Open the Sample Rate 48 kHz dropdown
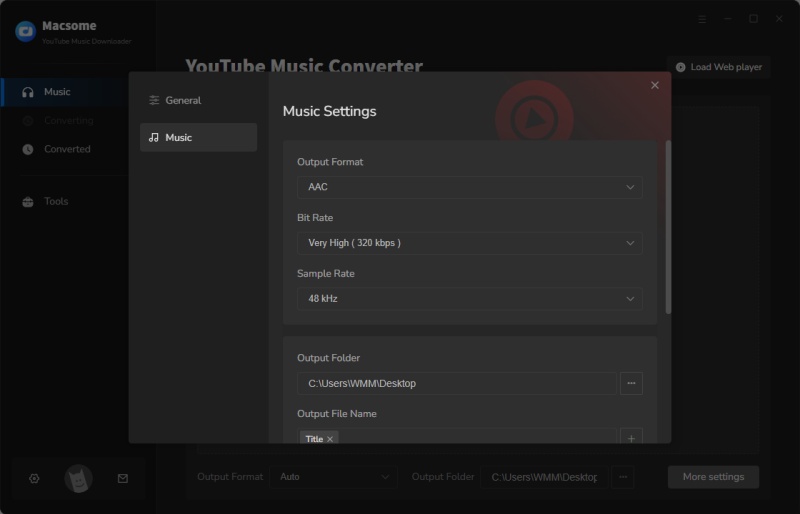This screenshot has height=514, width=800. (x=469, y=299)
